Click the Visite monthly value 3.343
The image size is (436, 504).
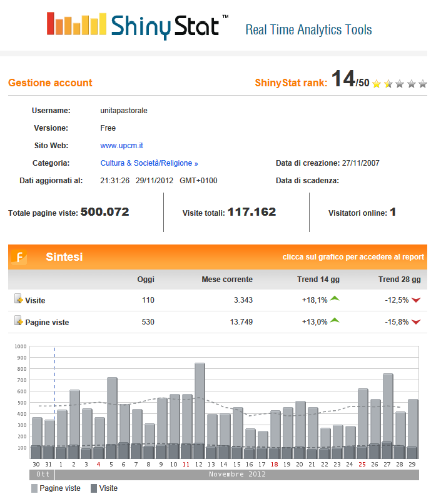coord(243,300)
